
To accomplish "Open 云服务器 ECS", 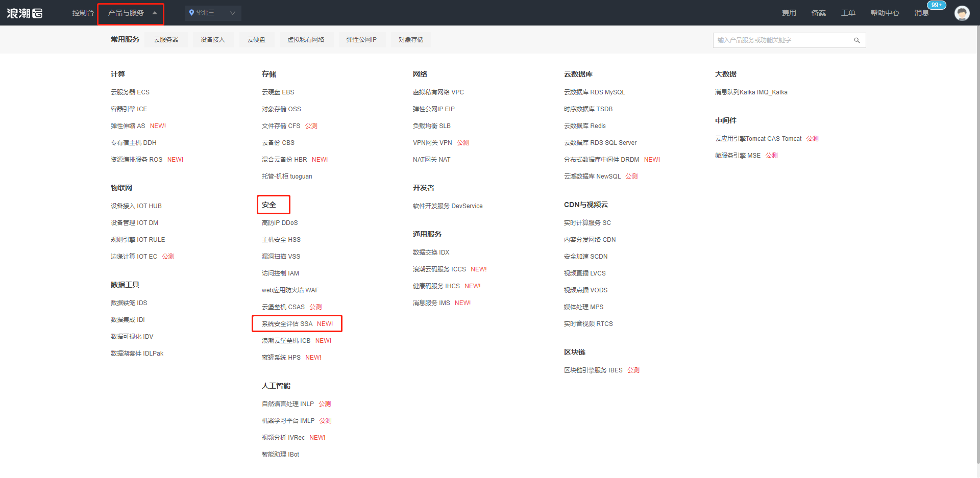I will pos(130,92).
